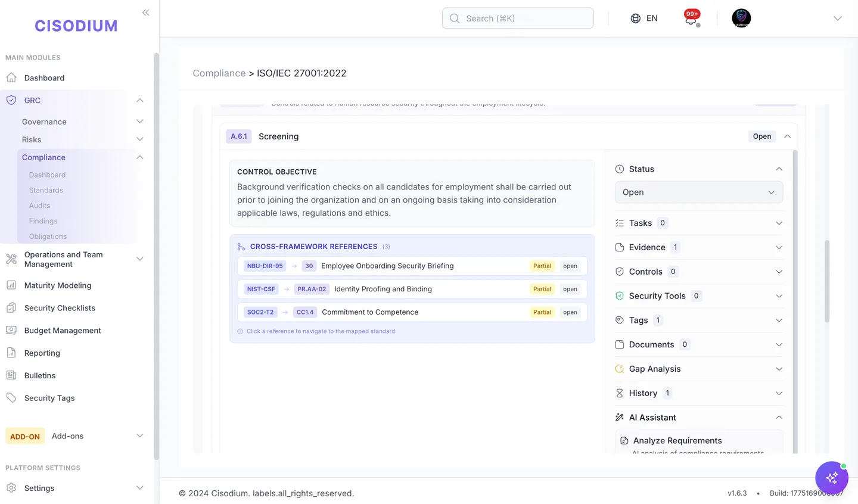Viewport: 858px width, 504px height.
Task: Open the Audits submenu item
Action: pyautogui.click(x=39, y=206)
